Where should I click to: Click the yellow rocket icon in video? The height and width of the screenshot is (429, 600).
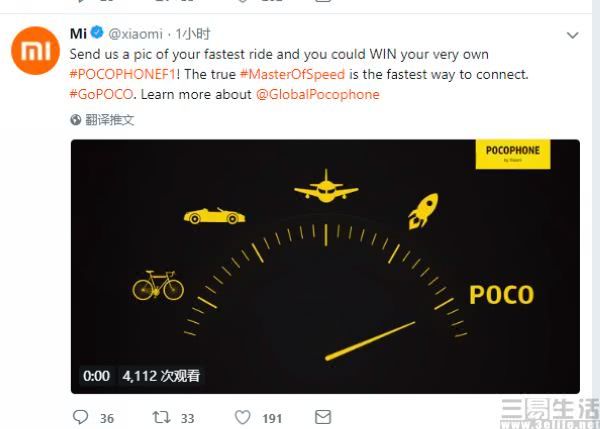pyautogui.click(x=421, y=211)
